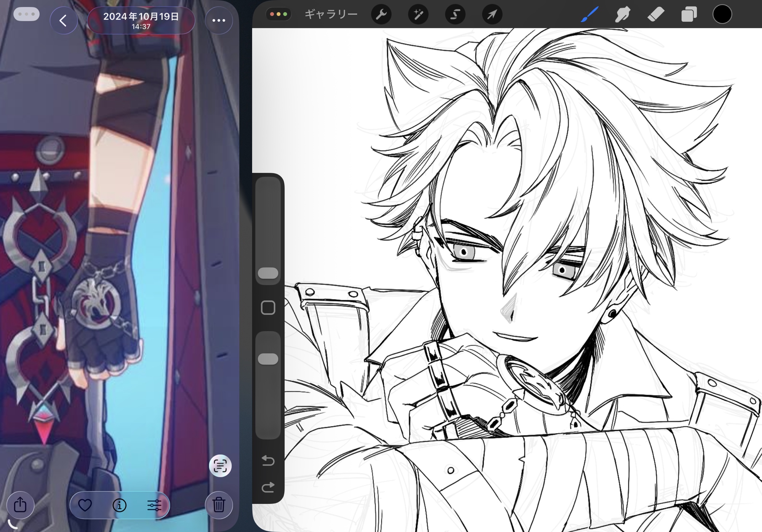Image resolution: width=762 pixels, height=532 pixels.
Task: Activate the Selection tool
Action: [455, 14]
